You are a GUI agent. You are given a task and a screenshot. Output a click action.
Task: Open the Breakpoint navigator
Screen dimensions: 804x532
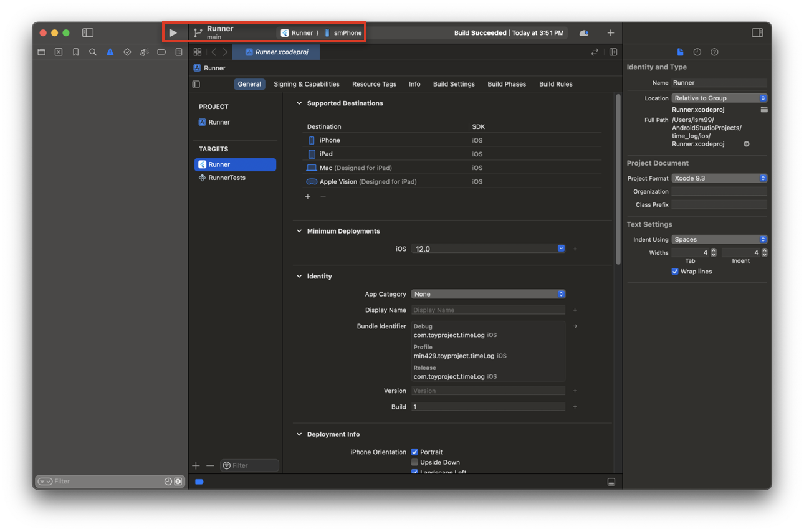point(161,52)
